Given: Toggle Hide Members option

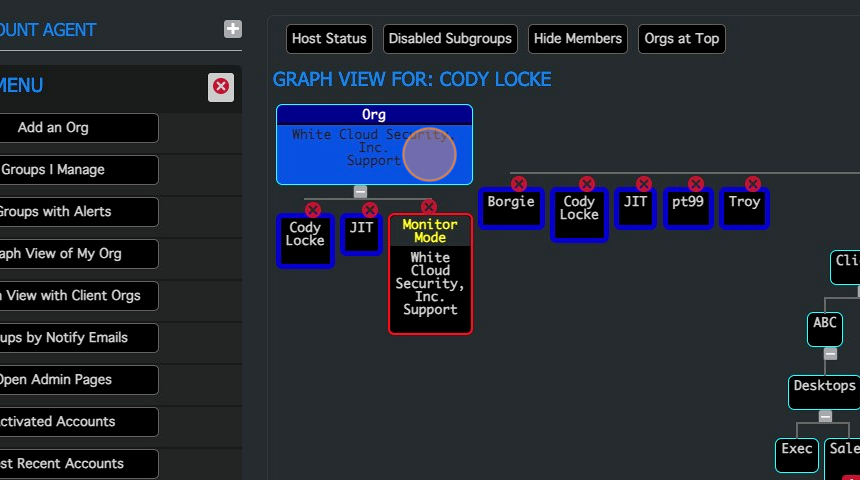Looking at the screenshot, I should 577,39.
